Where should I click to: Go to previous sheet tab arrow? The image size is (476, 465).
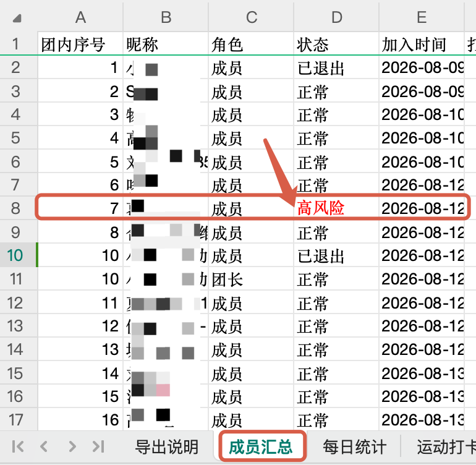(x=44, y=446)
